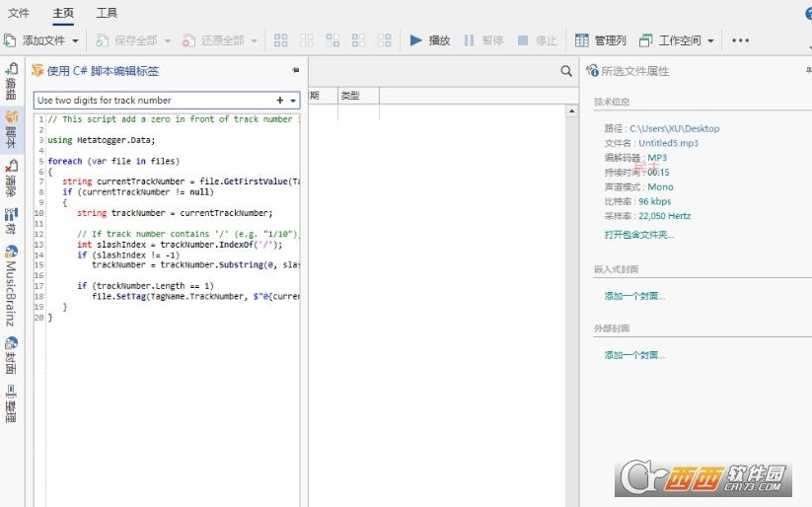Click the info icon beside 所选文件属性

click(x=592, y=70)
